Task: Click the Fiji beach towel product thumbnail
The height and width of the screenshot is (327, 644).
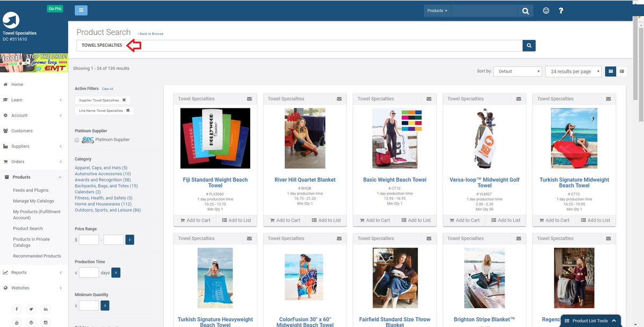Action: coord(215,139)
